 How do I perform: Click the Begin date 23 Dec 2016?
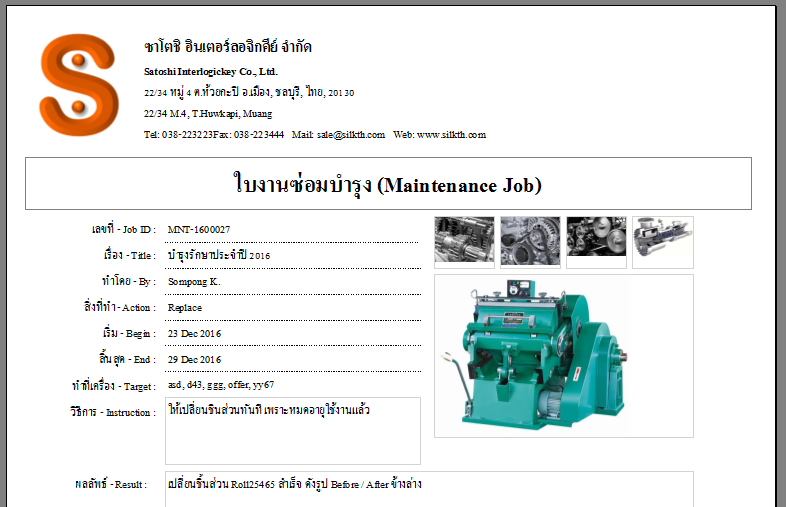(194, 333)
